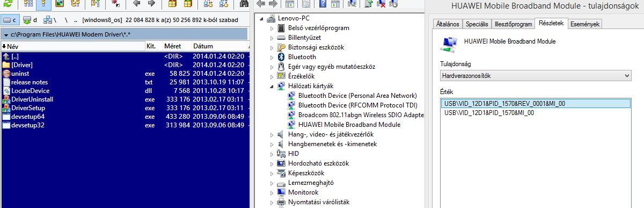This screenshot has height=208, width=644.
Task: Click the uninst exe file icon
Action: click(6, 73)
